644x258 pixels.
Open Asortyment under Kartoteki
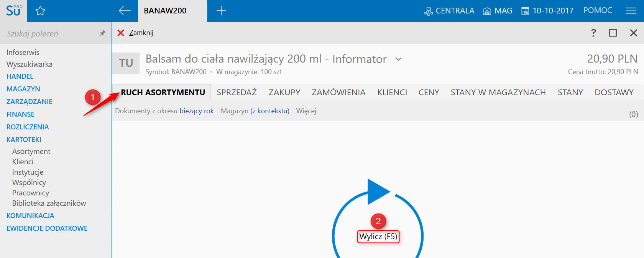pyautogui.click(x=31, y=152)
